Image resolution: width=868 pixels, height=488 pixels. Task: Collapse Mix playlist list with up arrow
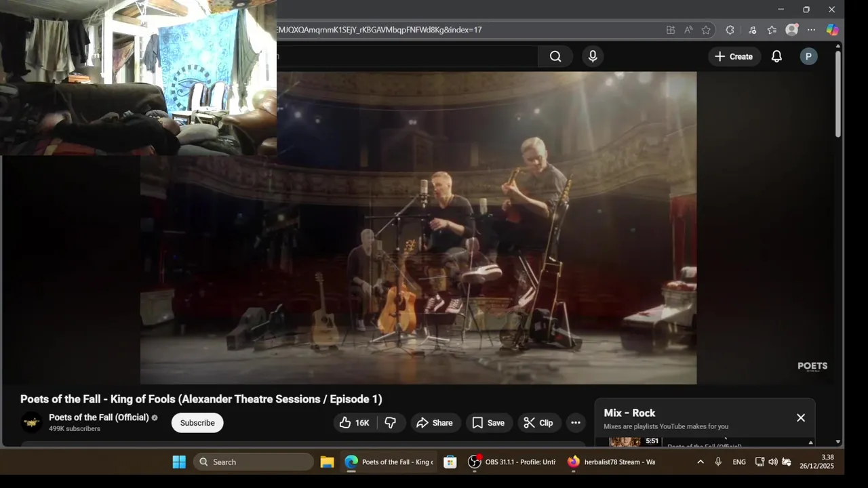click(810, 443)
